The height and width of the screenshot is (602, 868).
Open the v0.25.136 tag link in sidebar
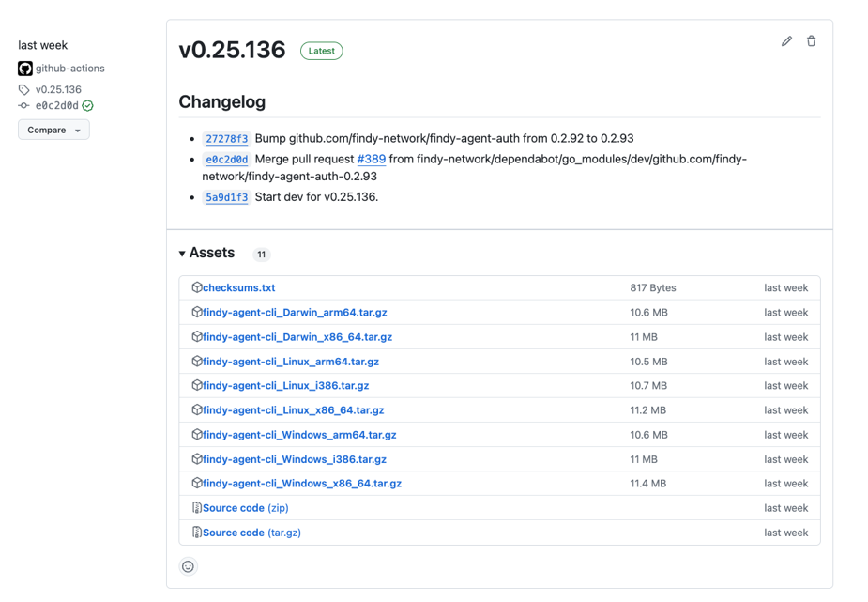tap(58, 90)
